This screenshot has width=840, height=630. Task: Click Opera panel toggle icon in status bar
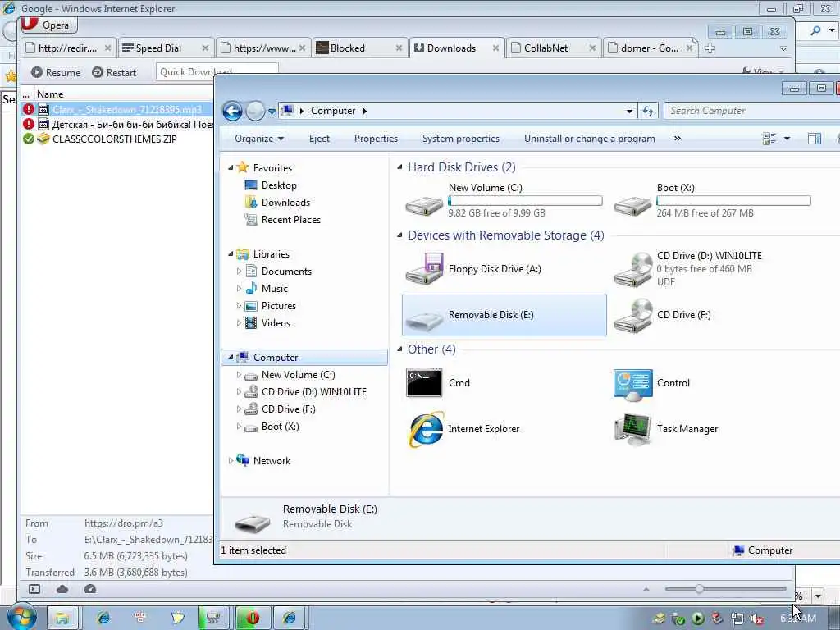click(x=34, y=589)
